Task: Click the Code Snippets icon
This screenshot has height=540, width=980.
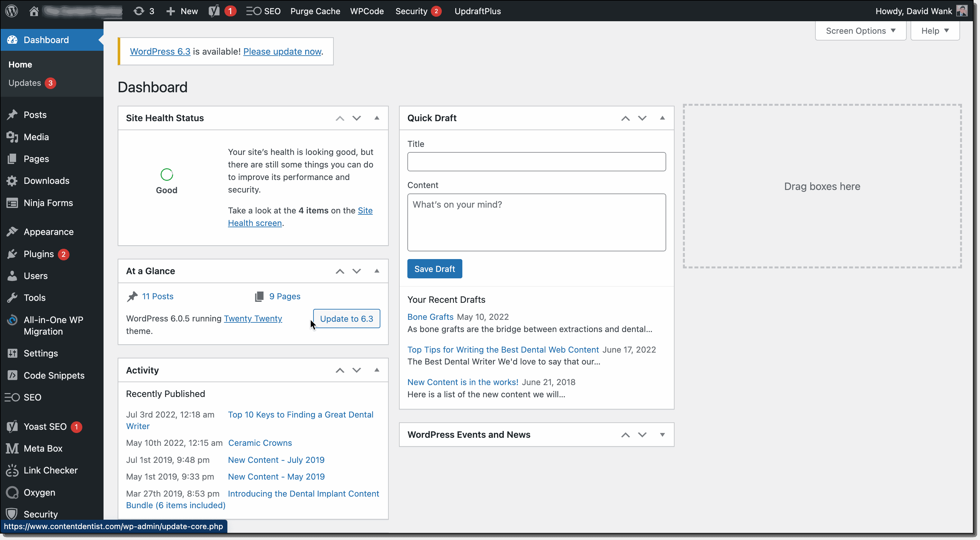Action: [x=12, y=375]
